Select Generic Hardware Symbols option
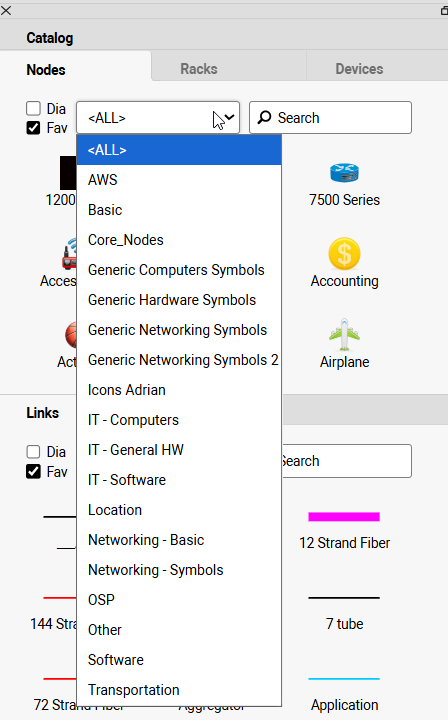Viewport: 448px width, 720px height. 179,300
